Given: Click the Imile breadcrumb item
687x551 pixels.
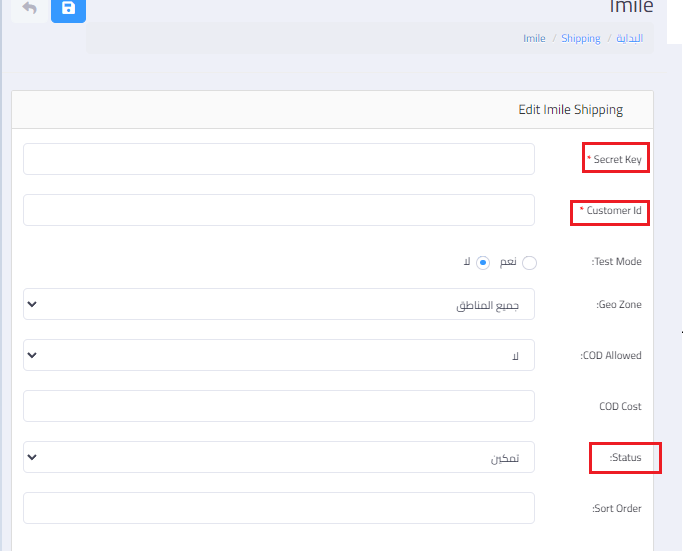Looking at the screenshot, I should [534, 38].
